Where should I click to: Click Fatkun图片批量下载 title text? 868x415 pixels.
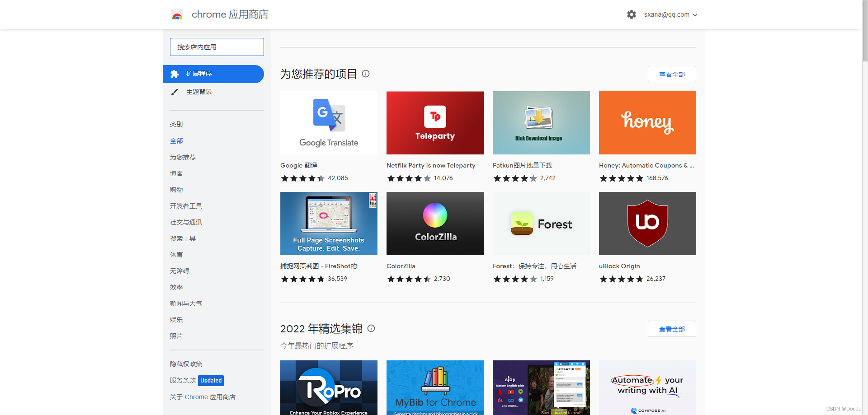tap(522, 165)
